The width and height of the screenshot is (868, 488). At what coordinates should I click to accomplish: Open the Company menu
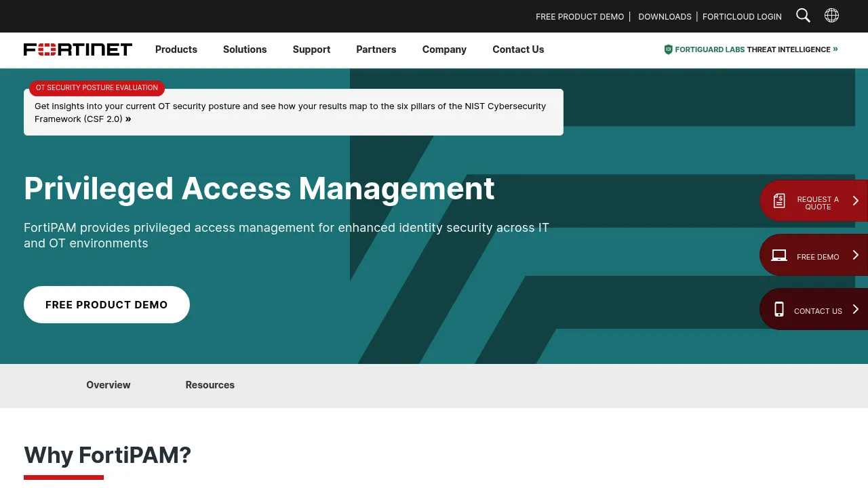click(444, 49)
